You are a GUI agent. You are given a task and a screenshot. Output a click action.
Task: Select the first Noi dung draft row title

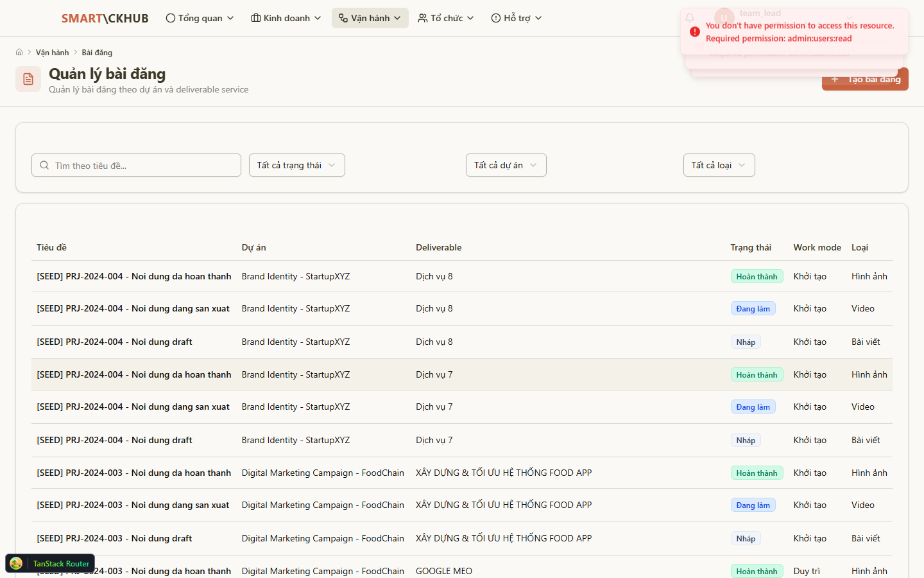click(x=114, y=342)
